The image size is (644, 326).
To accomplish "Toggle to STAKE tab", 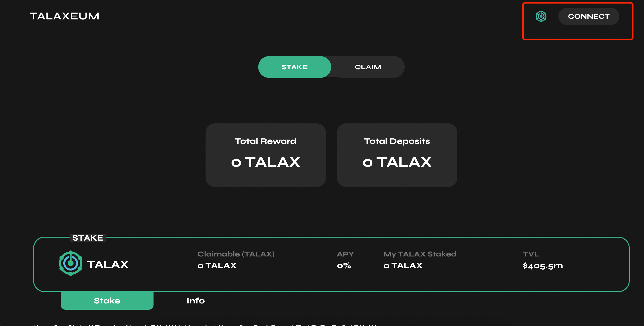I will 294,67.
